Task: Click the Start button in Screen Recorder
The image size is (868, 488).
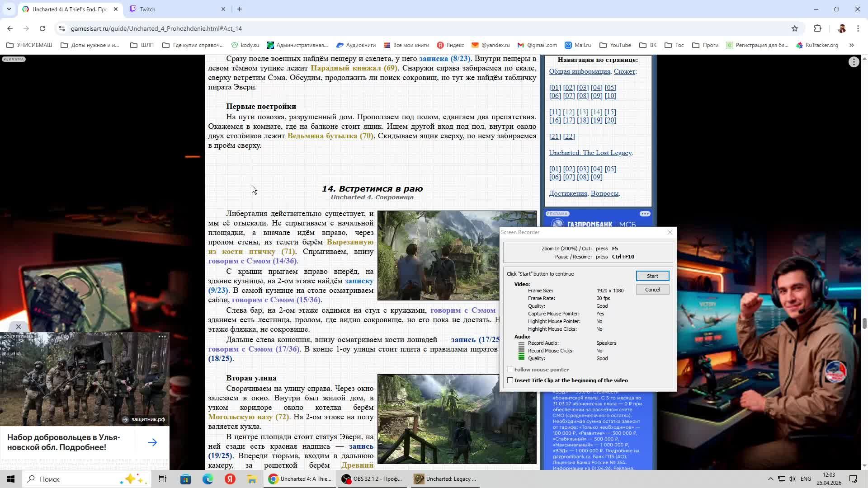Action: (652, 276)
